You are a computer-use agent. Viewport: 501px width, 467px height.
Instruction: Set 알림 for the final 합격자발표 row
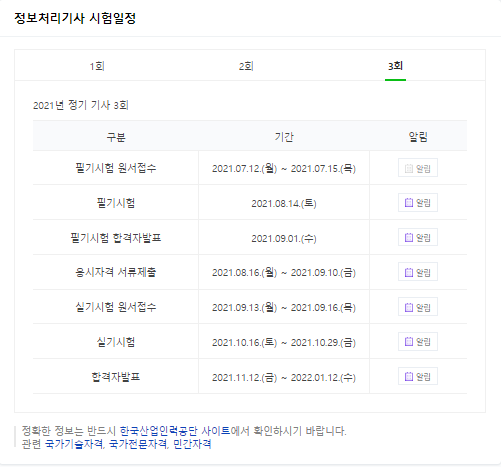tap(418, 376)
